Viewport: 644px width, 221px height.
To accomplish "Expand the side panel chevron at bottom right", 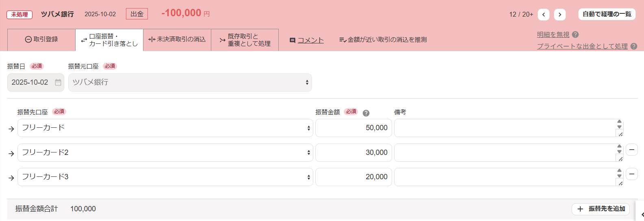I will 641,215.
